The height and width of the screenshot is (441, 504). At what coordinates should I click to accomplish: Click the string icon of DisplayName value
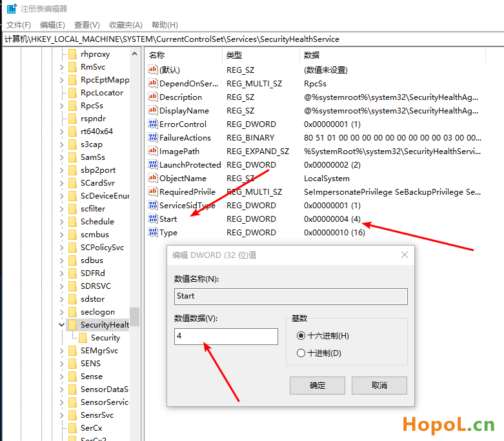153,110
